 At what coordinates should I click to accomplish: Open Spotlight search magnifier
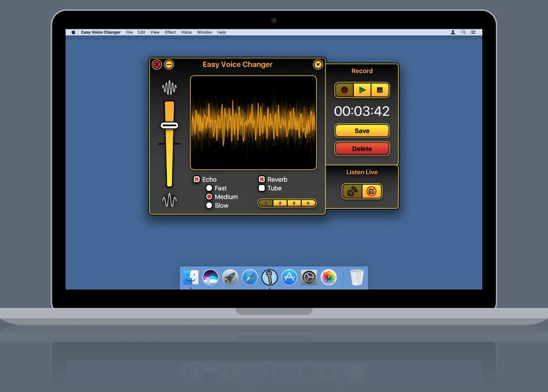464,32
